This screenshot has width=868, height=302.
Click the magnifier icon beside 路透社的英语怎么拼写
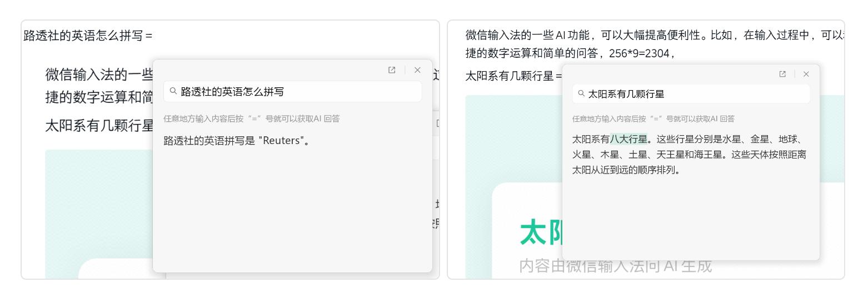173,91
